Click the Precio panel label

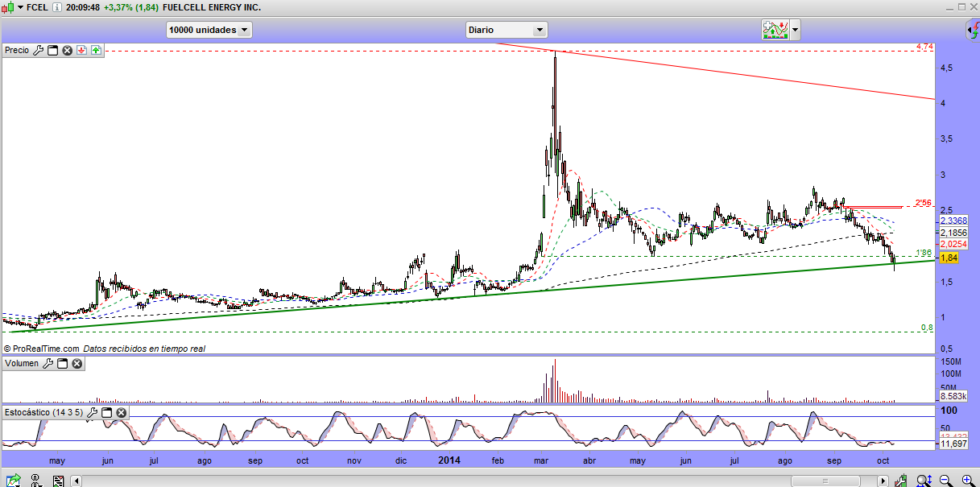pos(17,51)
